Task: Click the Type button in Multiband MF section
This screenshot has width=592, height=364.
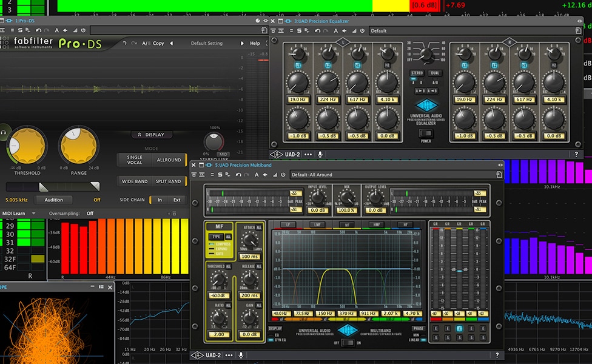Action: (x=217, y=237)
